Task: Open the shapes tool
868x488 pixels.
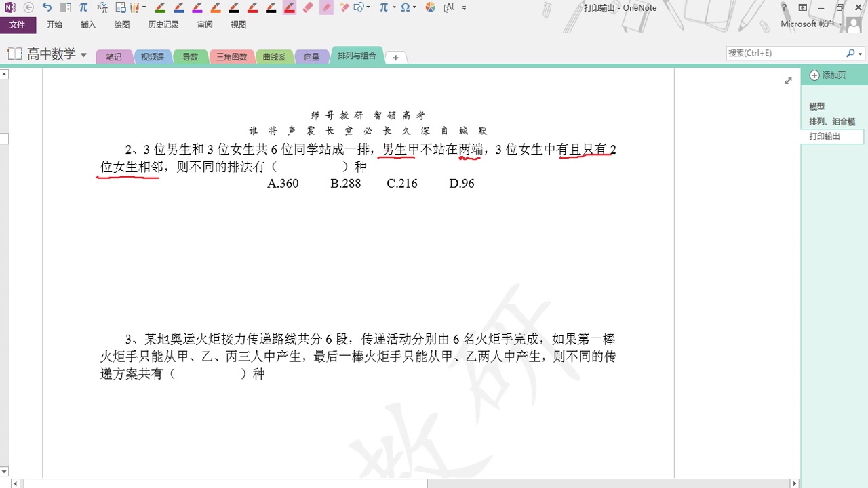Action: click(359, 7)
